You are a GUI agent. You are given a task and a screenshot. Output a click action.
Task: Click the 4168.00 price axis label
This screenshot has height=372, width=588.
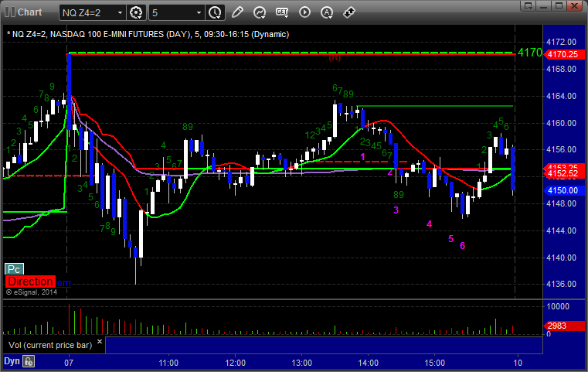(562, 69)
